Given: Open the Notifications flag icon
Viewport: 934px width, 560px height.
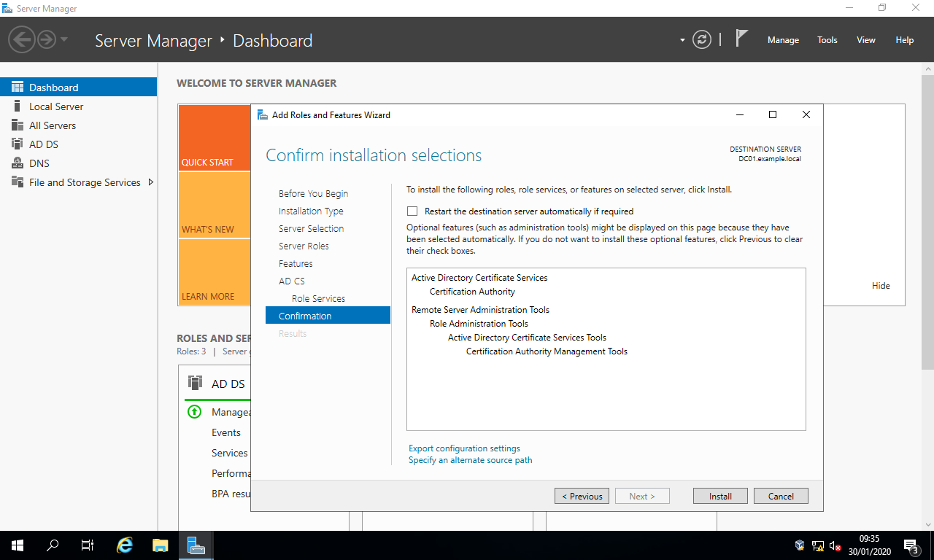Looking at the screenshot, I should tap(741, 39).
